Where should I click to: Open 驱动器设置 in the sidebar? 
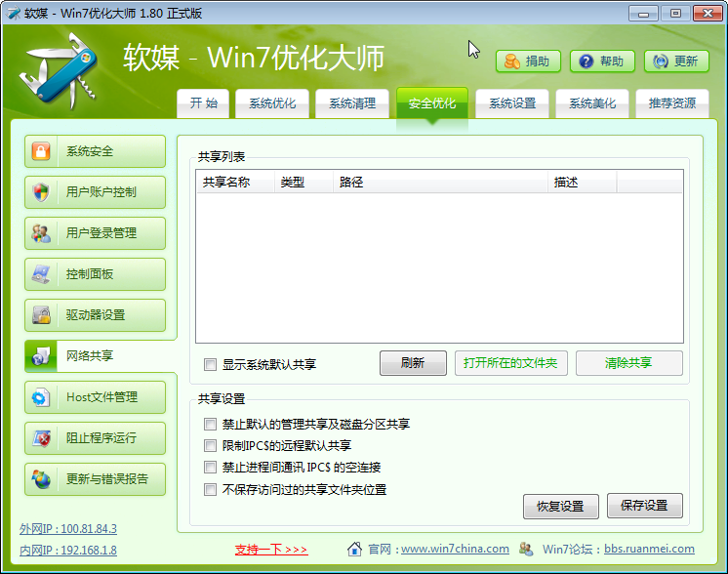(x=96, y=315)
